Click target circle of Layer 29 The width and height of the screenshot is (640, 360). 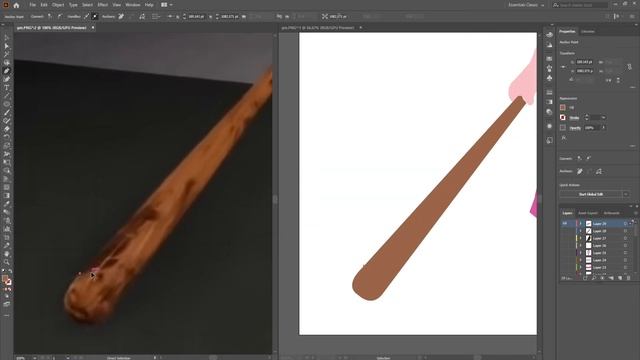click(x=625, y=224)
